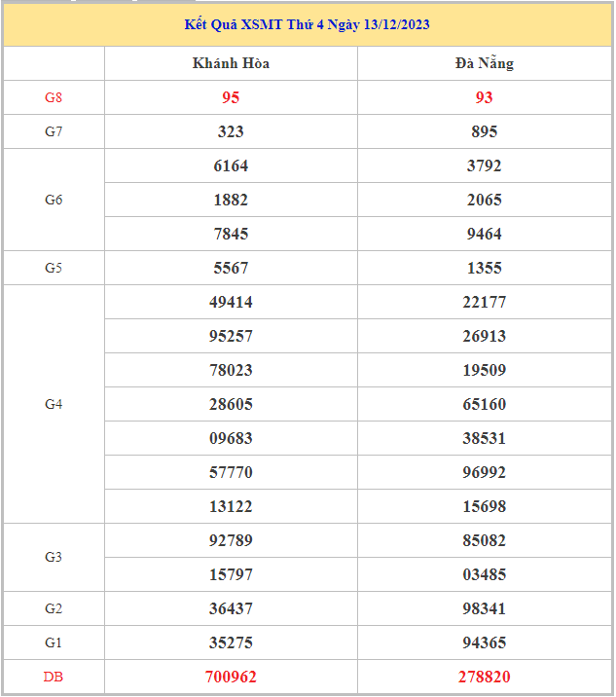This screenshot has height=697, width=616.
Task: Click Khánh Hòa G8 result 95
Action: point(231,97)
